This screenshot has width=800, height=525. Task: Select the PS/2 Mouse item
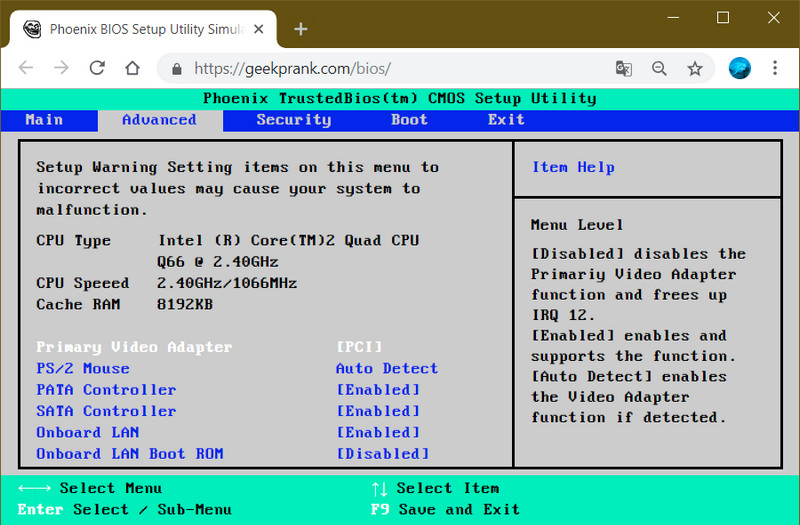point(83,368)
